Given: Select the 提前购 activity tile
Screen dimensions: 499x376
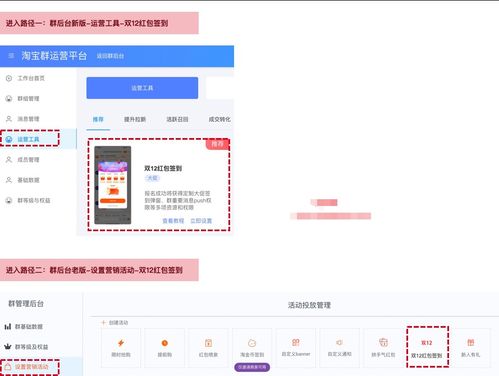Looking at the screenshot, I should pyautogui.click(x=165, y=348).
